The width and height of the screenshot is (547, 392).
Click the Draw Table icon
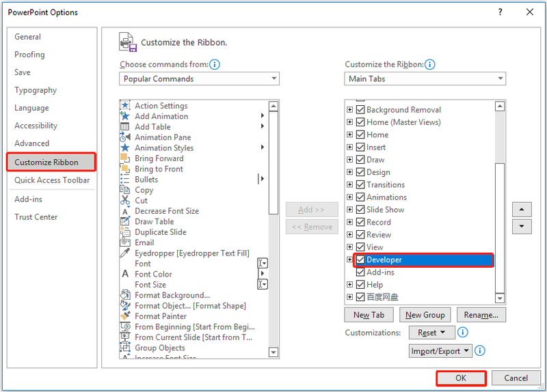click(x=125, y=221)
